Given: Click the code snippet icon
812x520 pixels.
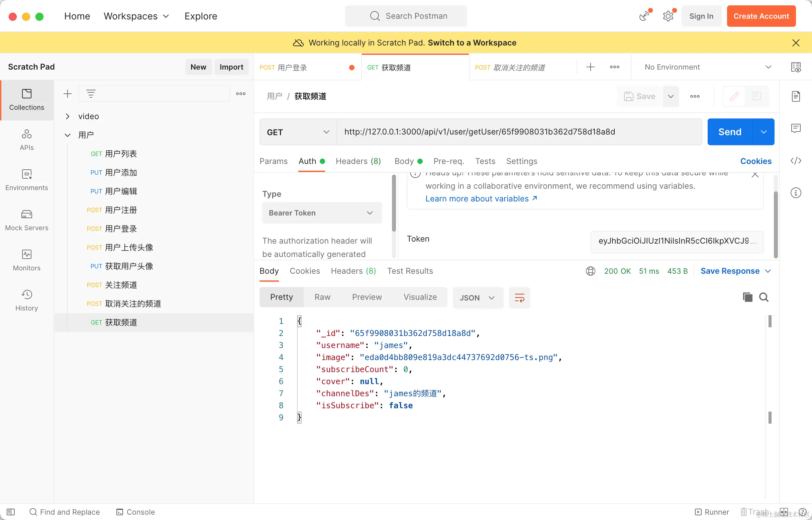Looking at the screenshot, I should (796, 161).
